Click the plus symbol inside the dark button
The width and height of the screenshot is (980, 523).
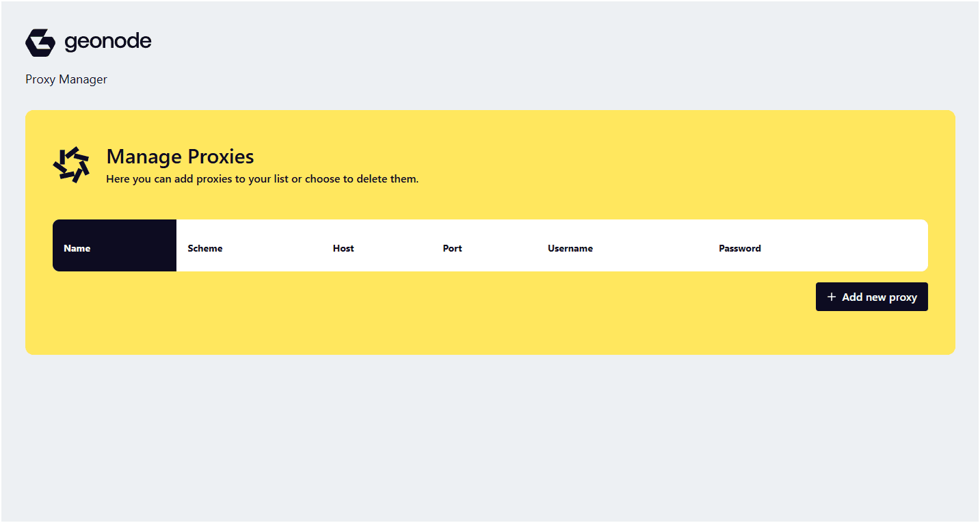pyautogui.click(x=831, y=297)
